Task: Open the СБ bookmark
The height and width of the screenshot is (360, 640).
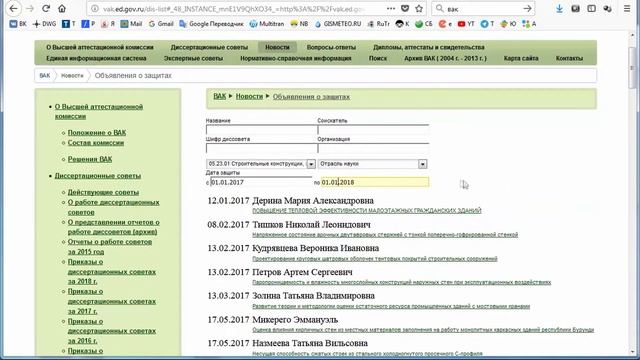Action: pos(424,24)
